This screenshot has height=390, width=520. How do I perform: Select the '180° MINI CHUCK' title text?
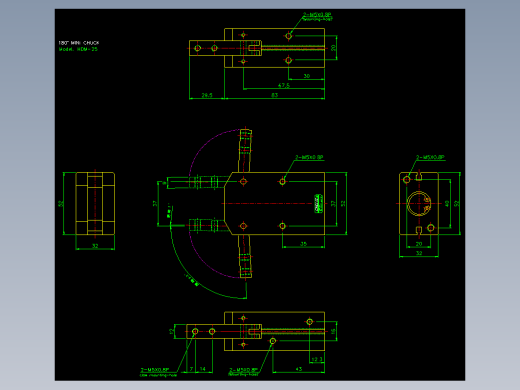click(79, 43)
